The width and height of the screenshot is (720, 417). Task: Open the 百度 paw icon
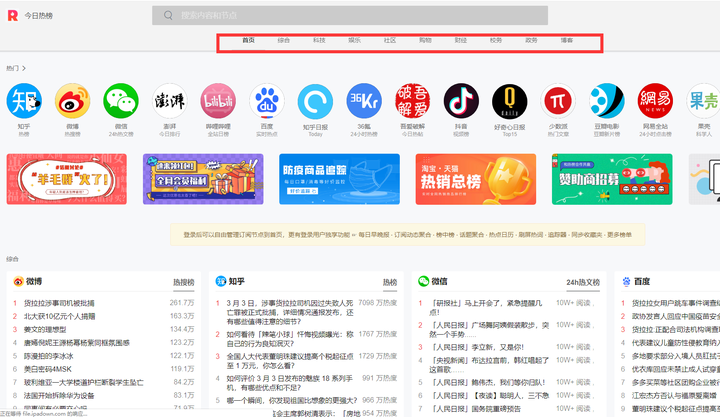[267, 101]
